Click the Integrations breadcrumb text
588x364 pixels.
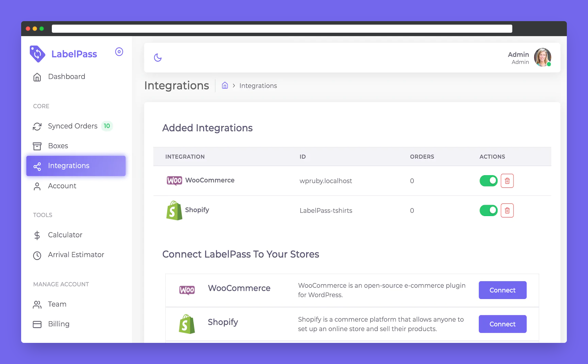[258, 86]
